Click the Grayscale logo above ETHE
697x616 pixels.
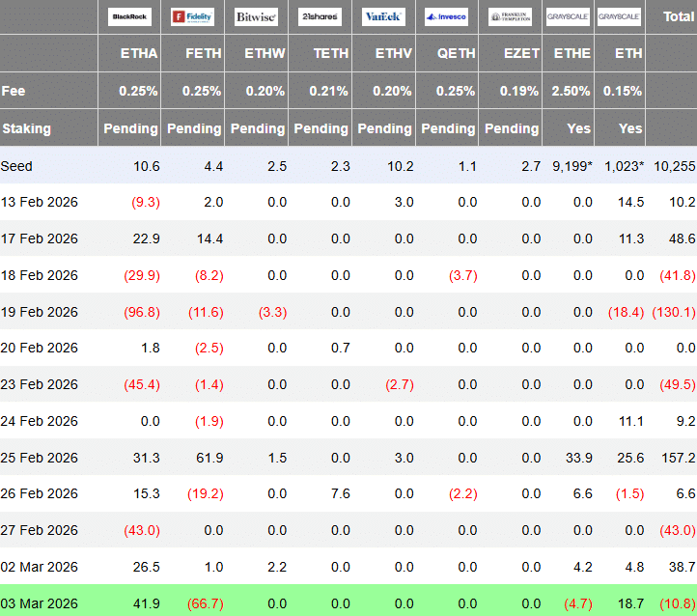click(570, 16)
